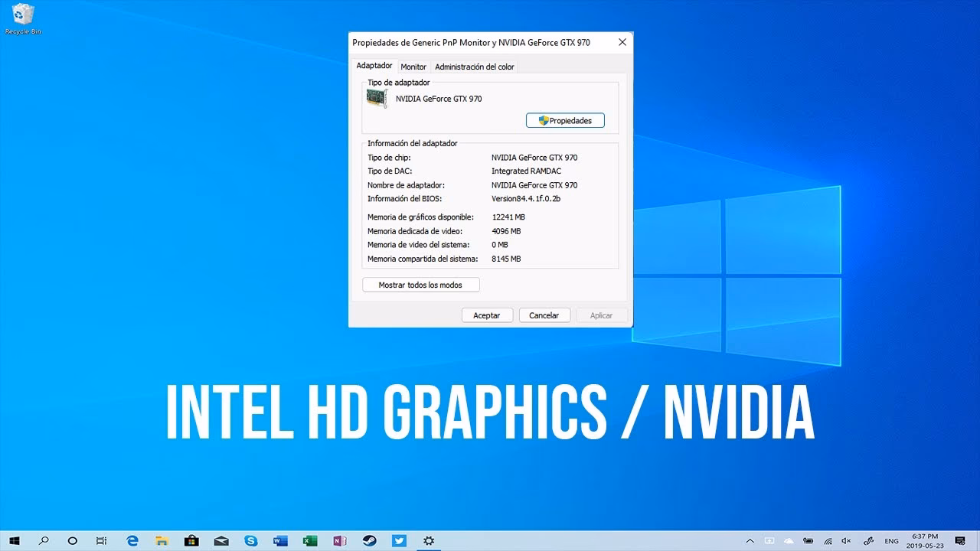
Task: Click the 0 MB system video memory value
Action: (500, 245)
